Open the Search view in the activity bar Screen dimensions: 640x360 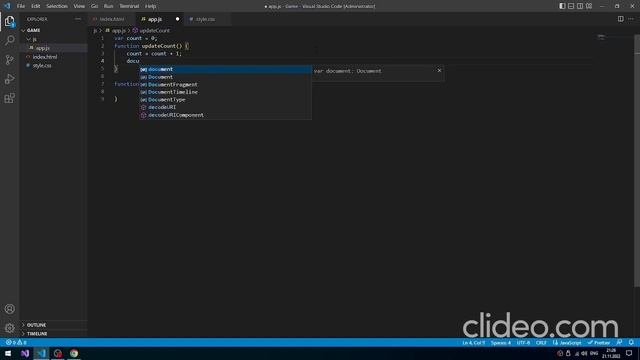9,40
